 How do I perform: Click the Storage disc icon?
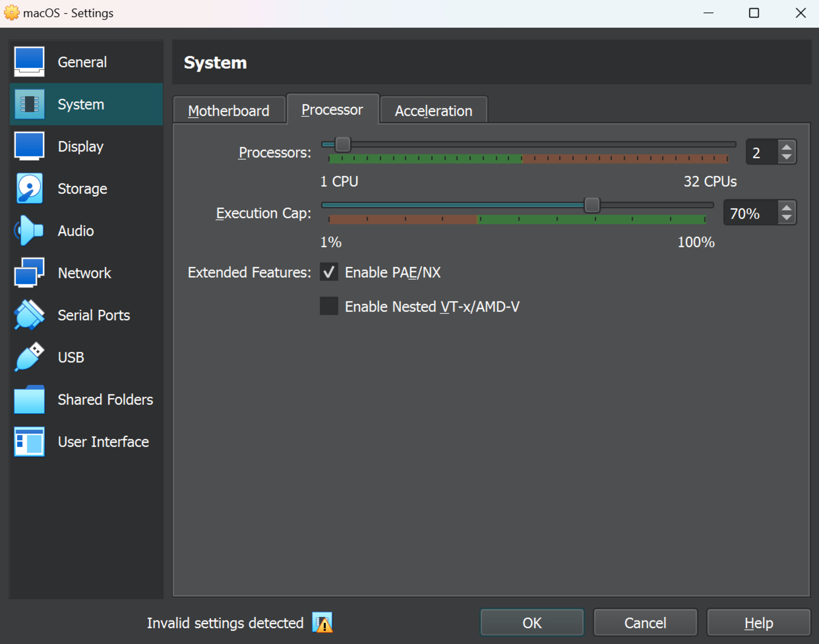[x=29, y=188]
